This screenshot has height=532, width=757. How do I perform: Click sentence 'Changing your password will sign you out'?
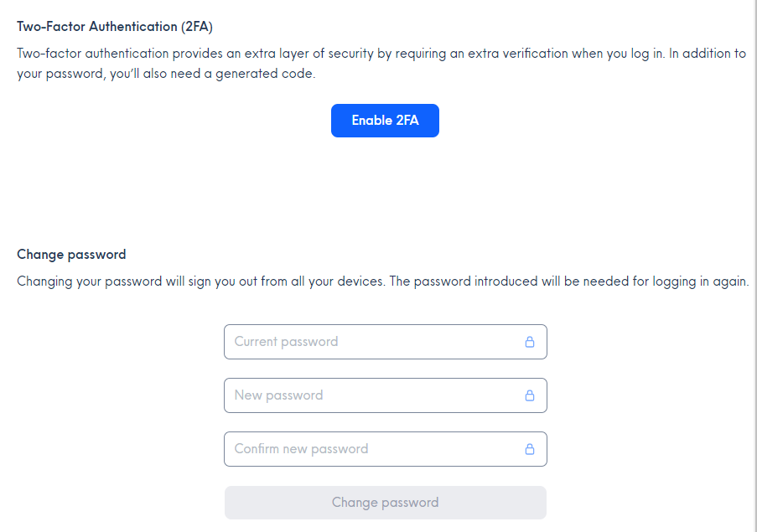201,281
